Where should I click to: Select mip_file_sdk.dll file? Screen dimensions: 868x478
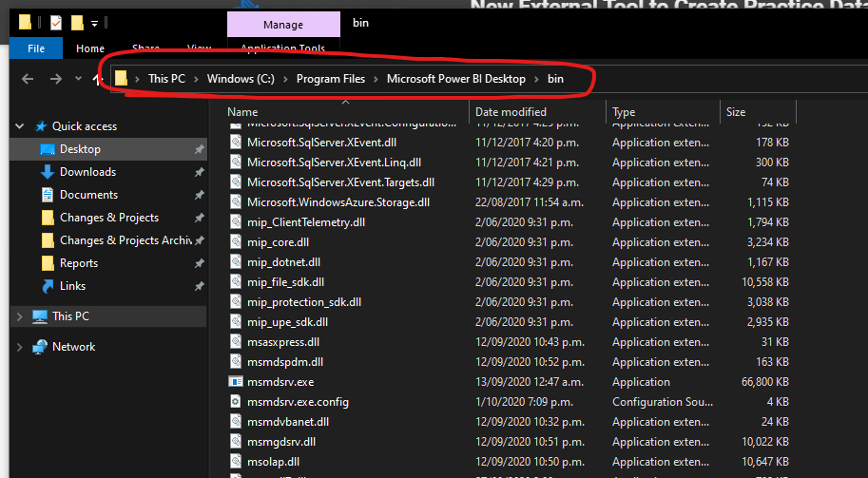[x=285, y=281]
